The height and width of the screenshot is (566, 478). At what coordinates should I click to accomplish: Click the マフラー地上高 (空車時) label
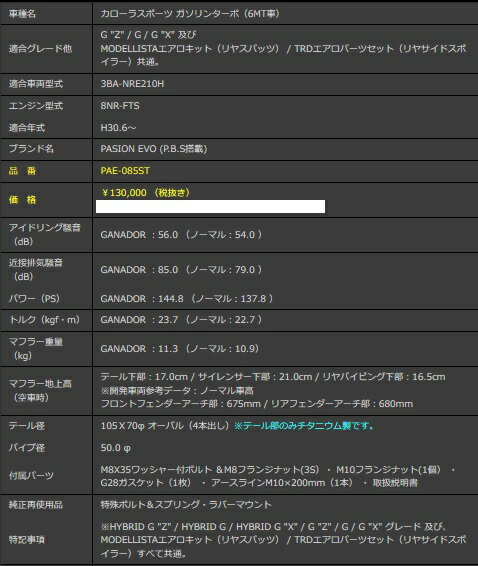(40, 391)
